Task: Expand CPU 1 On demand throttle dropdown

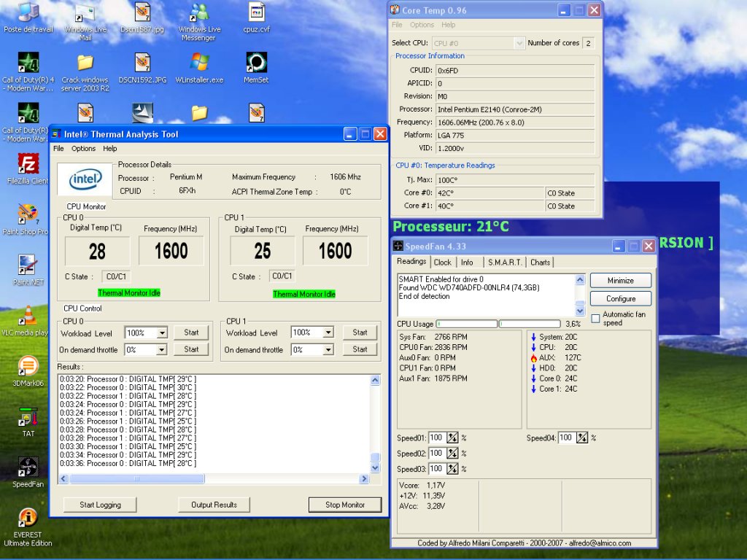Action: pyautogui.click(x=328, y=350)
